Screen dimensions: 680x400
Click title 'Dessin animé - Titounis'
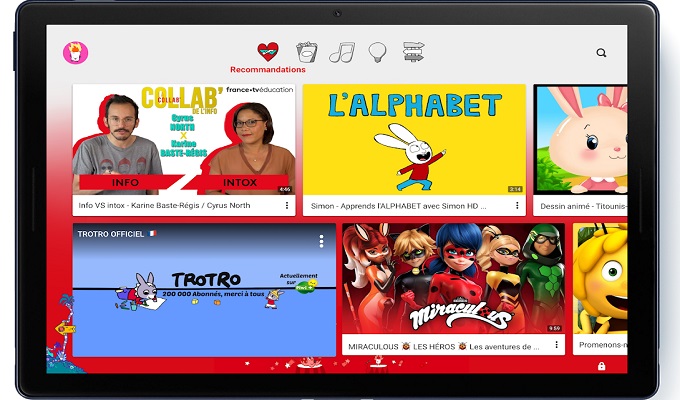[583, 207]
